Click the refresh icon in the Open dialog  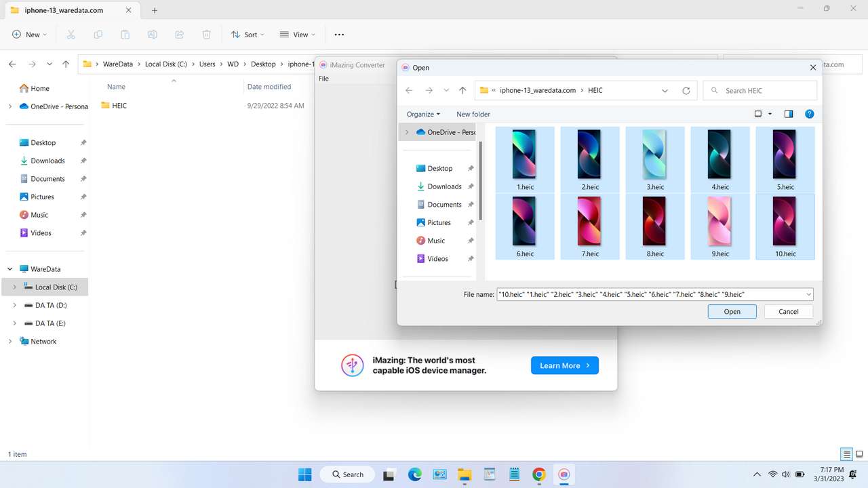point(686,90)
